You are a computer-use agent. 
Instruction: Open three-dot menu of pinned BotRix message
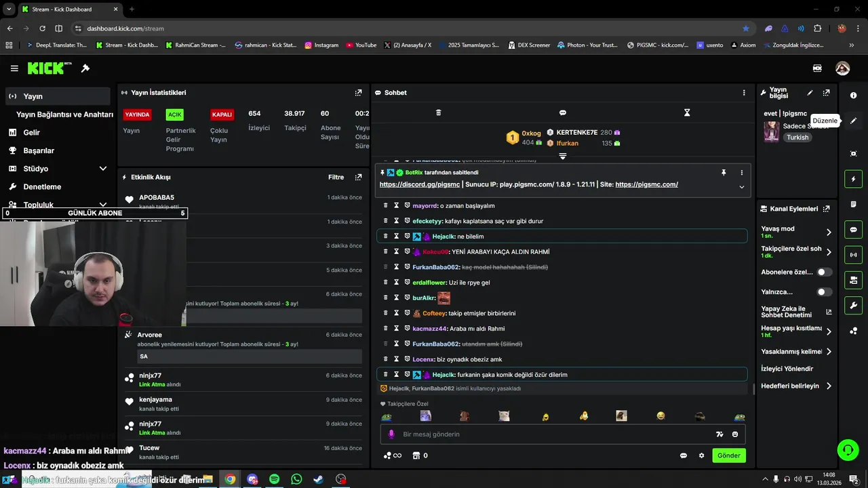coord(741,173)
